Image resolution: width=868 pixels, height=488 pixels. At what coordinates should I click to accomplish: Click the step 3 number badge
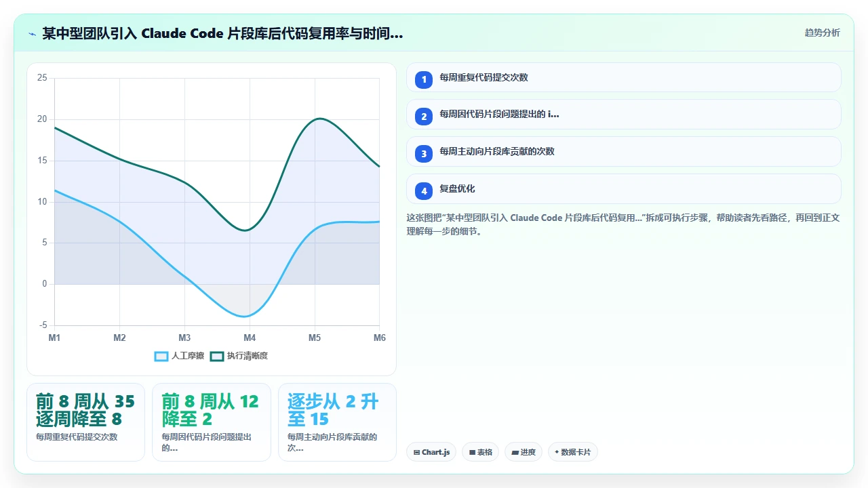tap(424, 154)
